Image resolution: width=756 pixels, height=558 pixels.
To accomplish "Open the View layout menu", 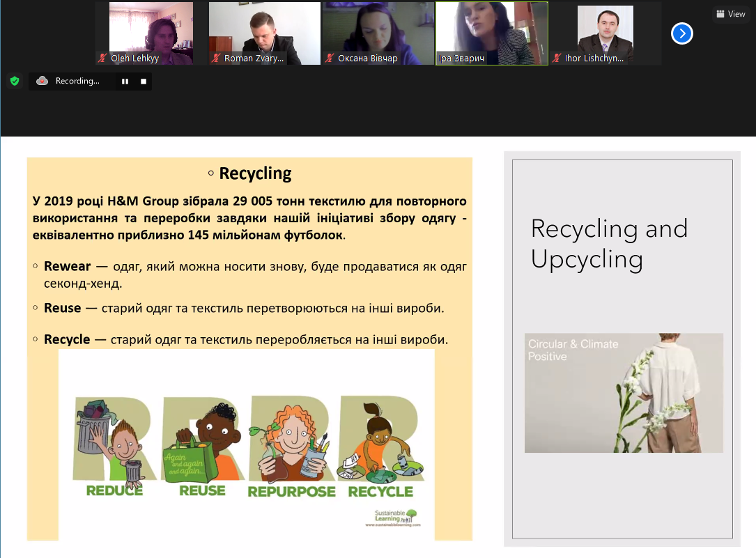I will 731,14.
